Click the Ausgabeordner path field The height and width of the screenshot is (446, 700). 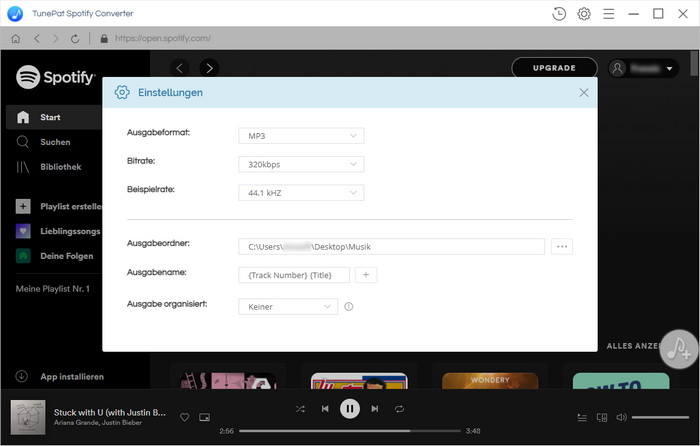[391, 246]
